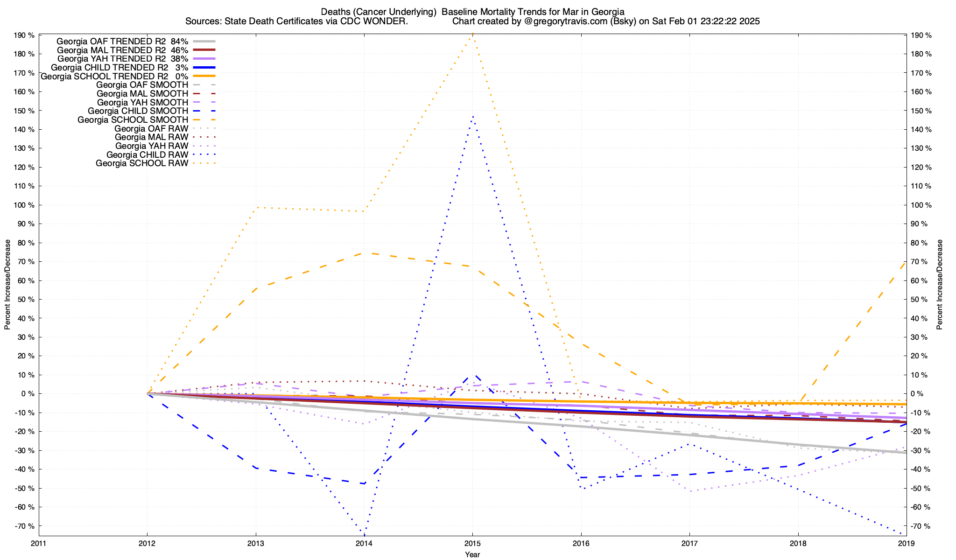Viewport: 956px width, 560px height.
Task: Click the Year x-axis title
Action: tap(472, 554)
